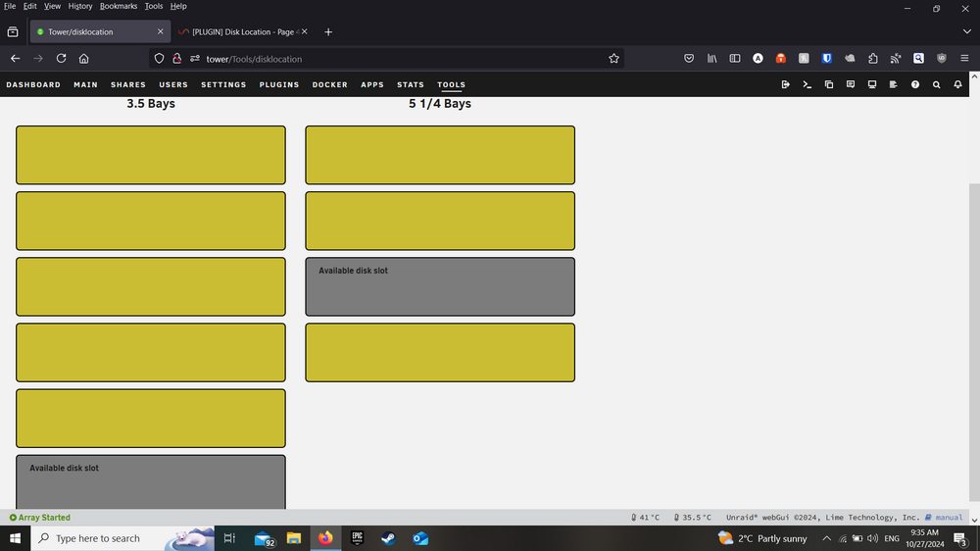Click the uBlock Origin shield icon

pyautogui.click(x=941, y=58)
